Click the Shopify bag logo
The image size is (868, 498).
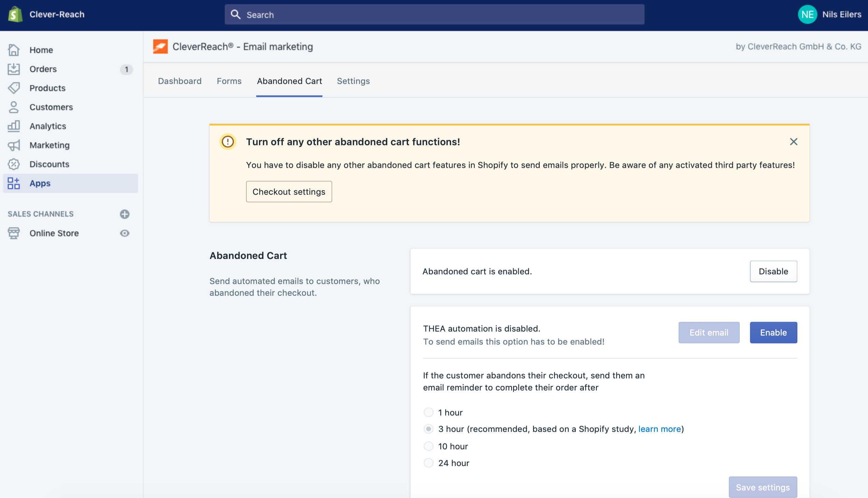click(x=15, y=14)
